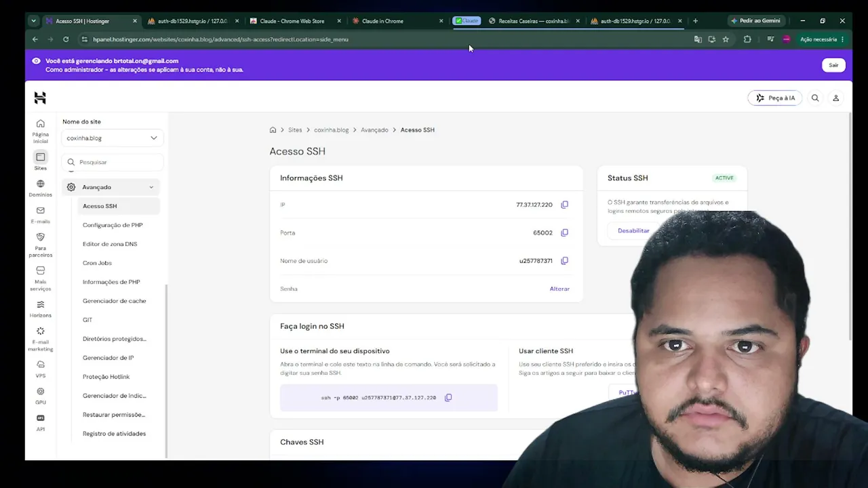Open GIT in the Avançado menu

tap(87, 320)
